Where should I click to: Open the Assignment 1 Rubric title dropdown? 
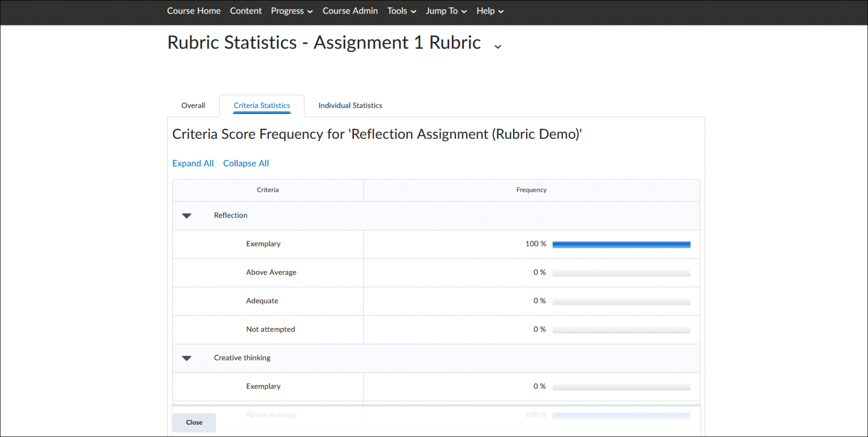pyautogui.click(x=497, y=46)
